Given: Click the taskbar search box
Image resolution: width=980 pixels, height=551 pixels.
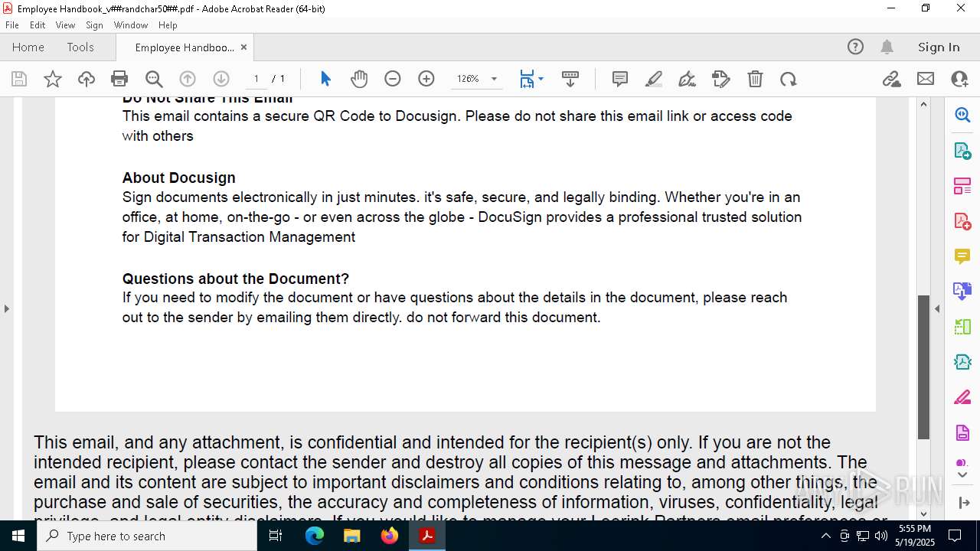Looking at the screenshot, I should 147,536.
